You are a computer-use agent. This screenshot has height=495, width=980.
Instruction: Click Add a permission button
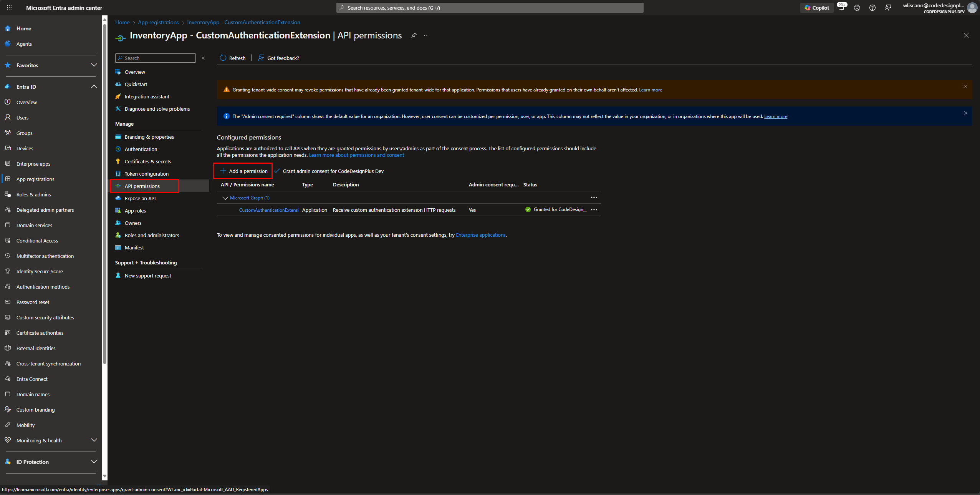tap(243, 171)
